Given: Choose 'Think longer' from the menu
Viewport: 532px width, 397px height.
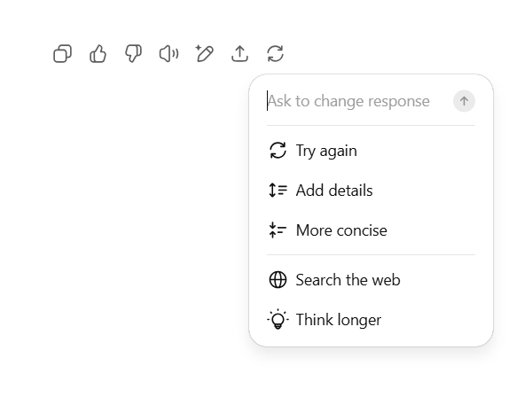Looking at the screenshot, I should [x=371, y=320].
